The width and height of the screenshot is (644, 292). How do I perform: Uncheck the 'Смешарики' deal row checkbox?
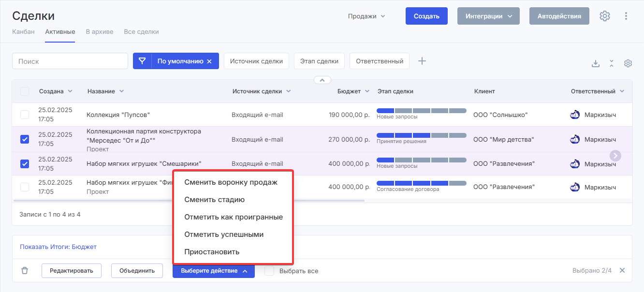(25, 164)
